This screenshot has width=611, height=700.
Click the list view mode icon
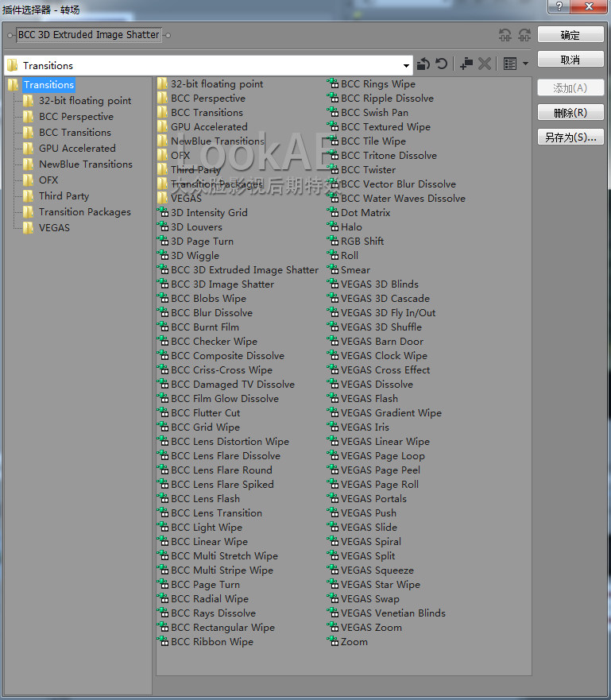tap(509, 64)
